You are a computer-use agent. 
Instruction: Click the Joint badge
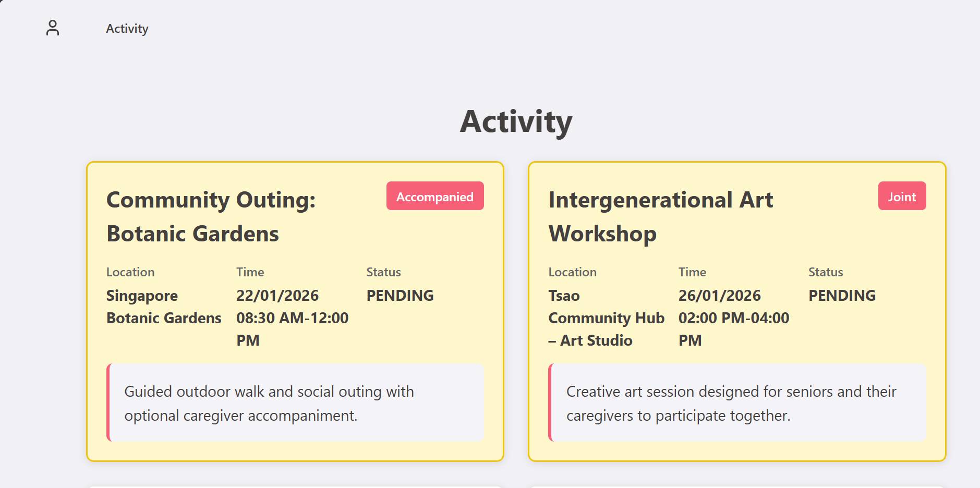[901, 197]
